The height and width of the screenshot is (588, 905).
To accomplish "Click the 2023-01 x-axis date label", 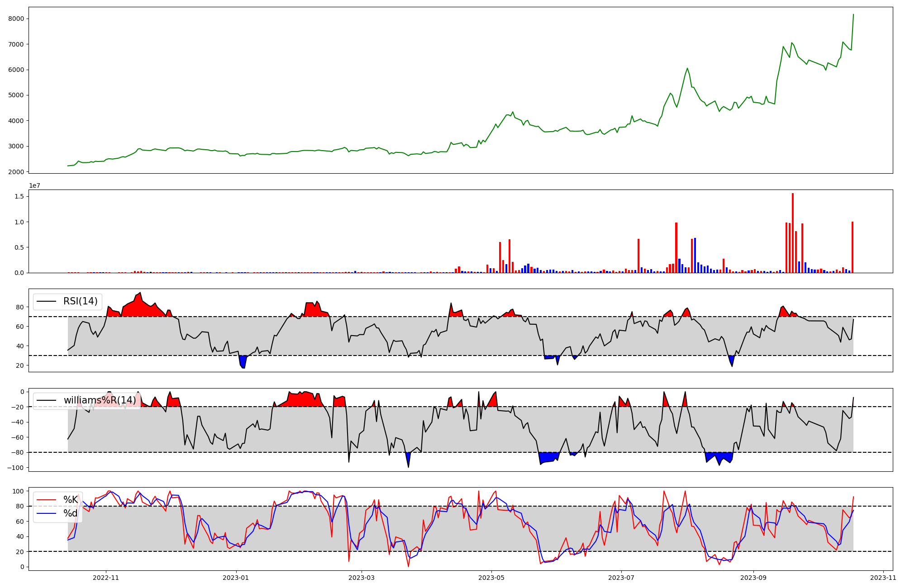I will click(x=236, y=578).
